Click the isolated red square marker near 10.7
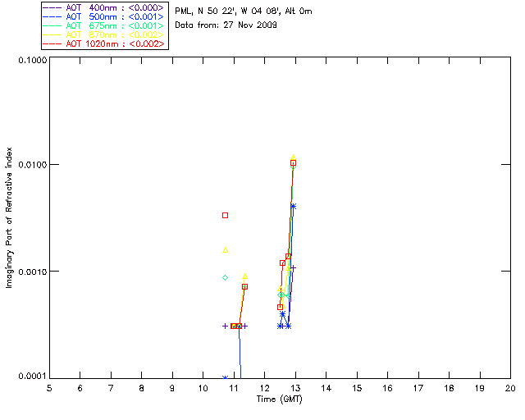This screenshot has width=525, height=420. tap(226, 216)
